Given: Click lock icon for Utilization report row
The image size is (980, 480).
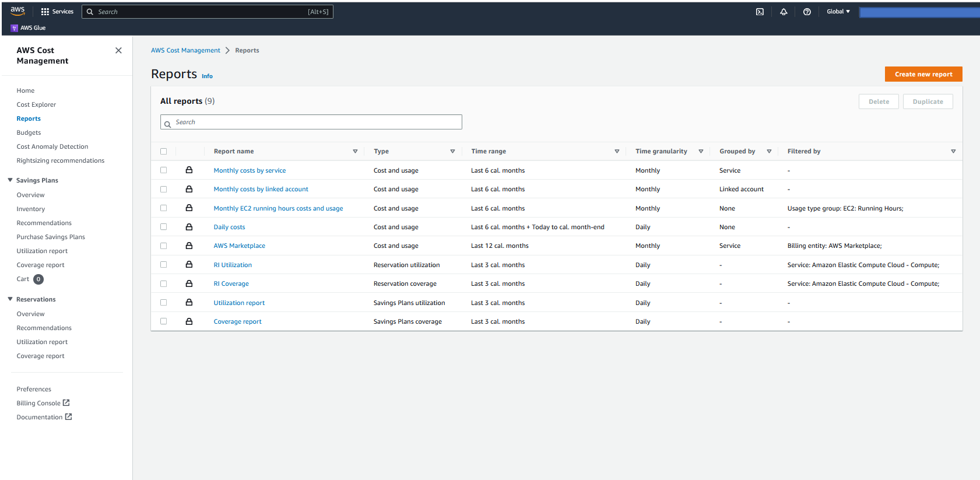Looking at the screenshot, I should click(x=189, y=302).
